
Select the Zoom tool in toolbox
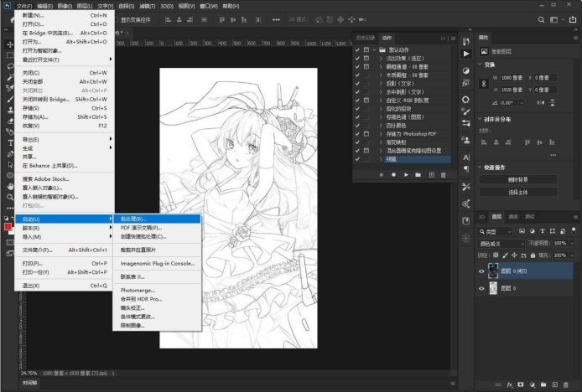10,197
